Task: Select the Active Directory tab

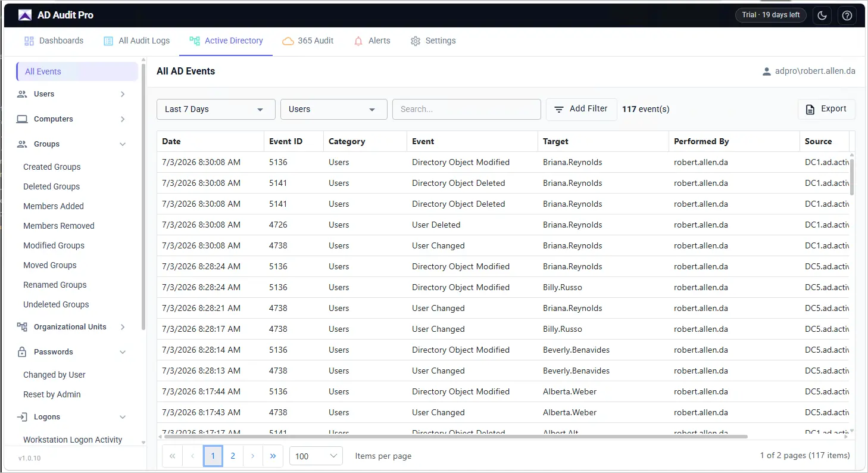Action: tap(226, 41)
